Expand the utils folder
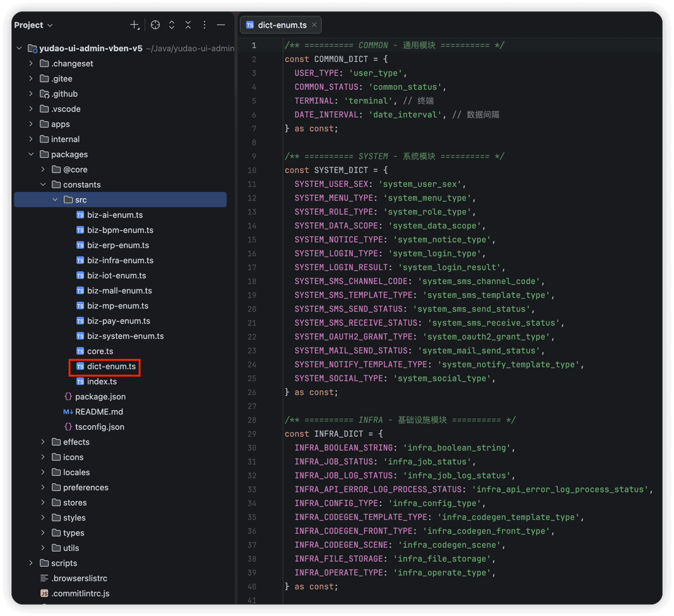This screenshot has height=616, width=674. pyautogui.click(x=42, y=548)
